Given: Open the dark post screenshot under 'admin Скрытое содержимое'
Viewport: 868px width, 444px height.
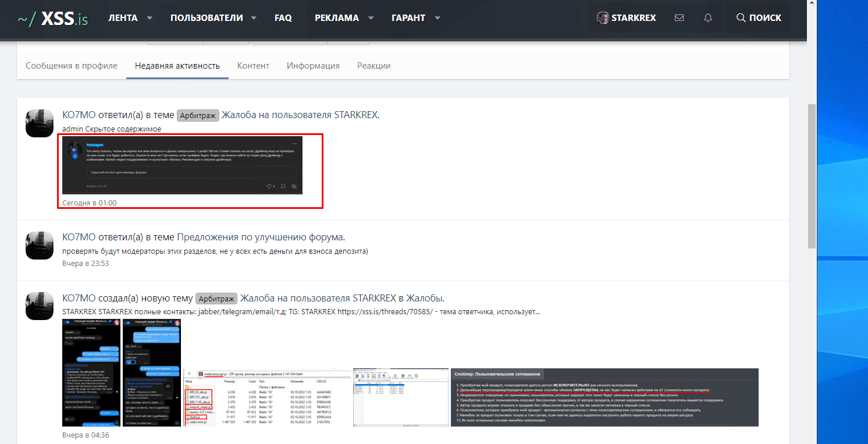Looking at the screenshot, I should (x=182, y=165).
